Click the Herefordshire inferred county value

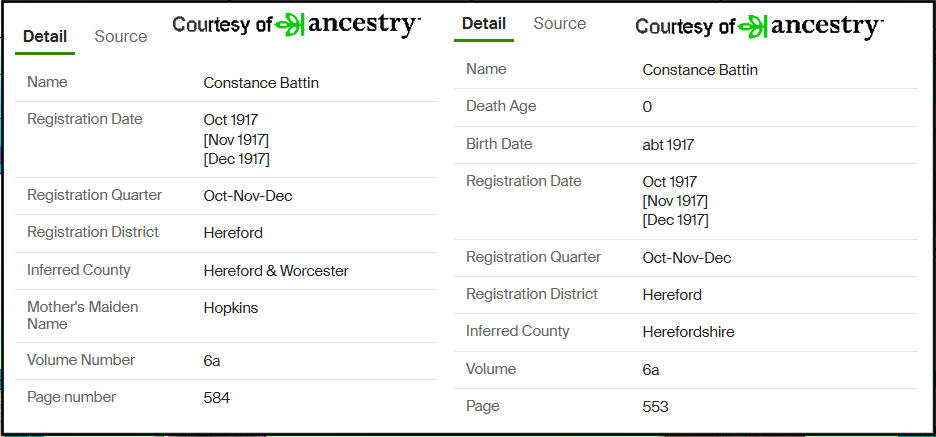pyautogui.click(x=688, y=332)
